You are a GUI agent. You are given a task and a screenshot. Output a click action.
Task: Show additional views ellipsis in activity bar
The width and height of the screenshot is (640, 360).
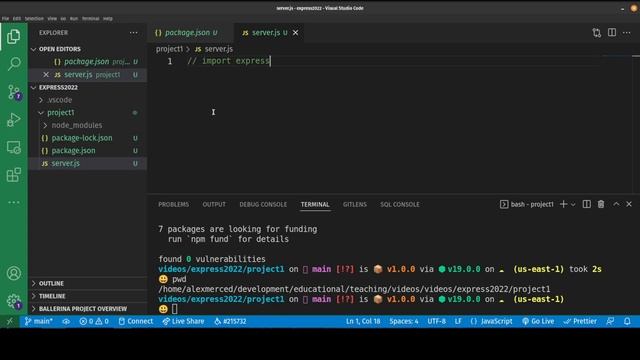point(13,202)
